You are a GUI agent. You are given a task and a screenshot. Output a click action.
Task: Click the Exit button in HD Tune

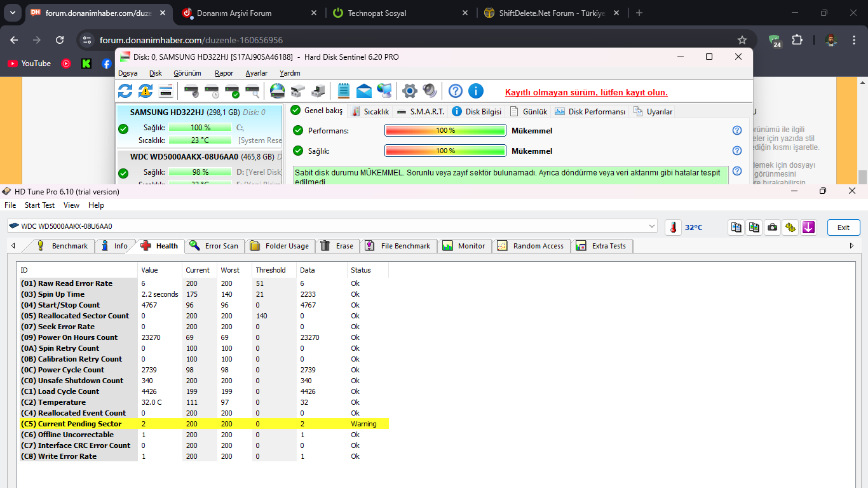[843, 227]
